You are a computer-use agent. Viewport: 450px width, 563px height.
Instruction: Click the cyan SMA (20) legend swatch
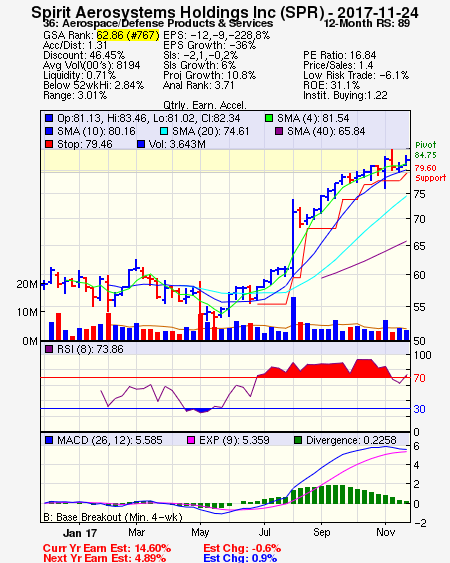164,131
